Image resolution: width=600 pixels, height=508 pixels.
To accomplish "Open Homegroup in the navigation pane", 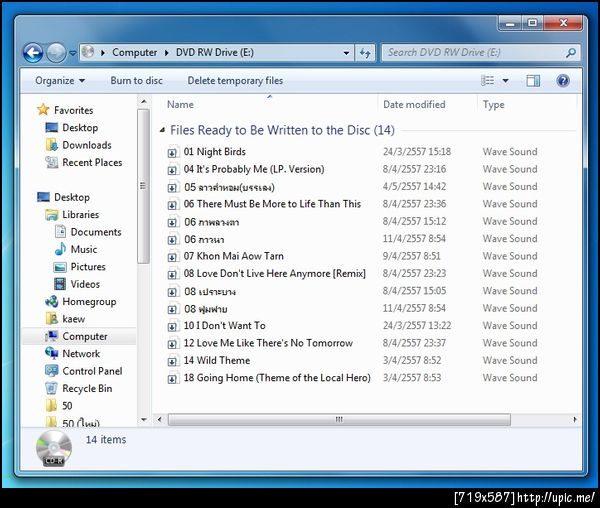I will pos(89,301).
